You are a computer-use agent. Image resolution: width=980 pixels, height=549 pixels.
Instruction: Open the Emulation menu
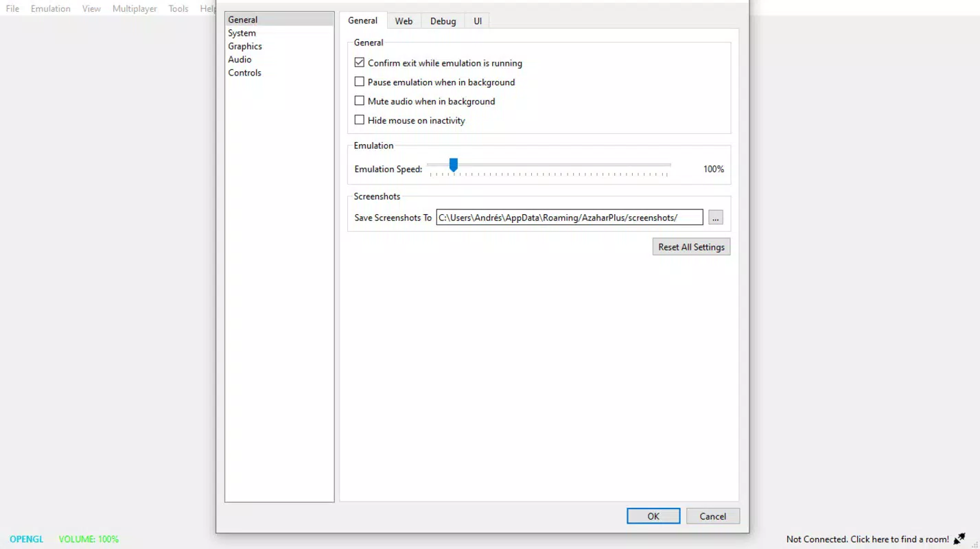pyautogui.click(x=51, y=9)
